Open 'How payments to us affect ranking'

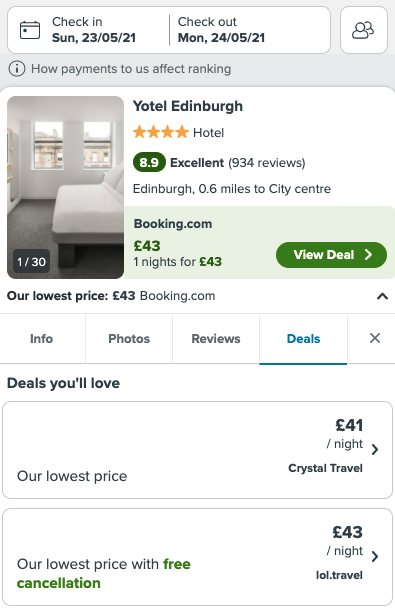(131, 69)
